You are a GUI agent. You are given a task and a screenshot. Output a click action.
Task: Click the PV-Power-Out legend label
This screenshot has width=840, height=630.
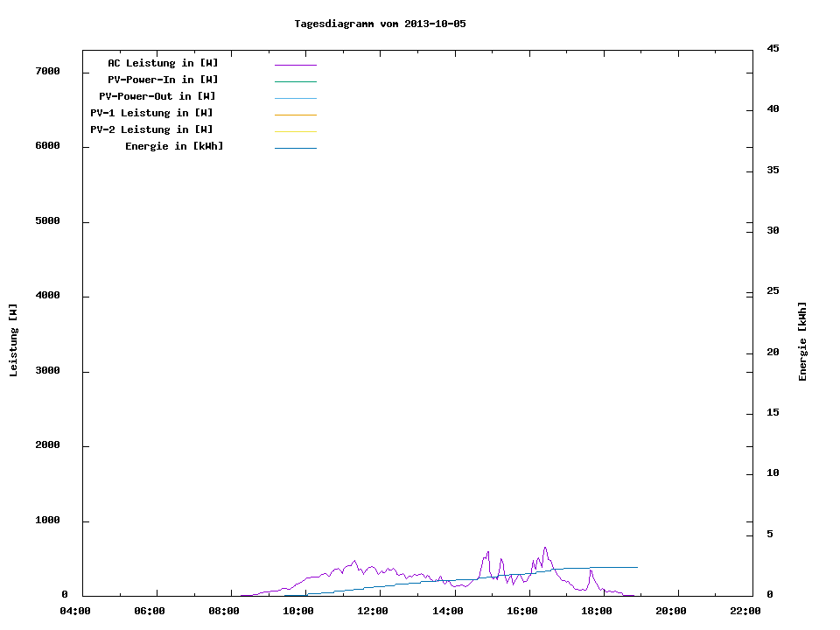157,96
